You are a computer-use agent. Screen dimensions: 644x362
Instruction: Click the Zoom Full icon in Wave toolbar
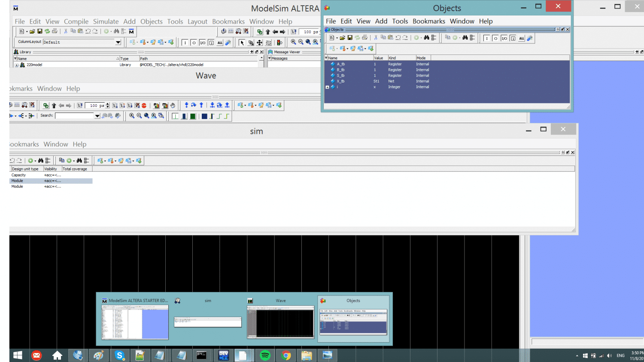[x=146, y=116]
